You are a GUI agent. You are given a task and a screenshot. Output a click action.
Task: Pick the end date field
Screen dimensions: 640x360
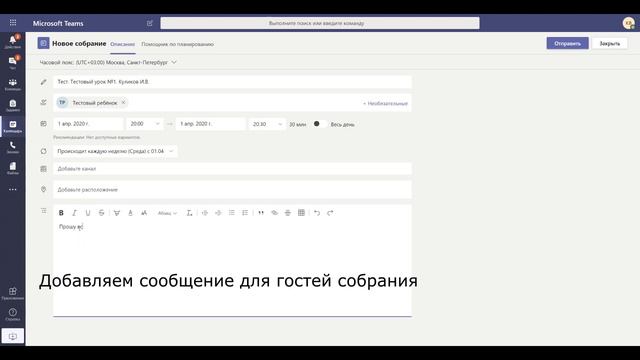click(x=211, y=124)
